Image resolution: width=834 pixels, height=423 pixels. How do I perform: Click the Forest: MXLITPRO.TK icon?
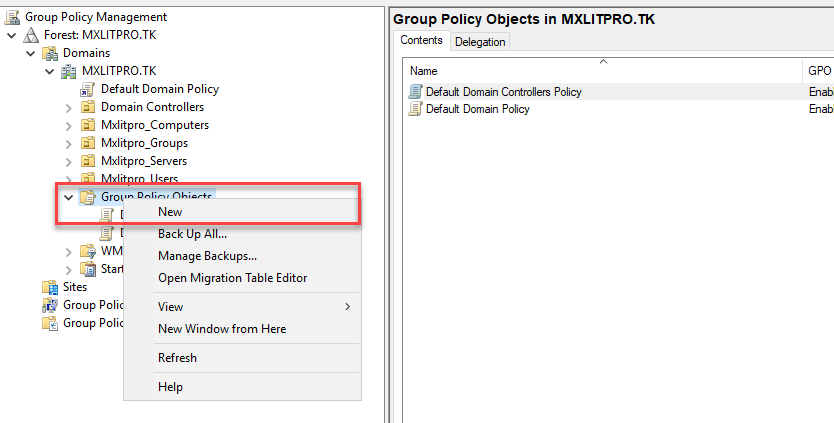pyautogui.click(x=31, y=35)
